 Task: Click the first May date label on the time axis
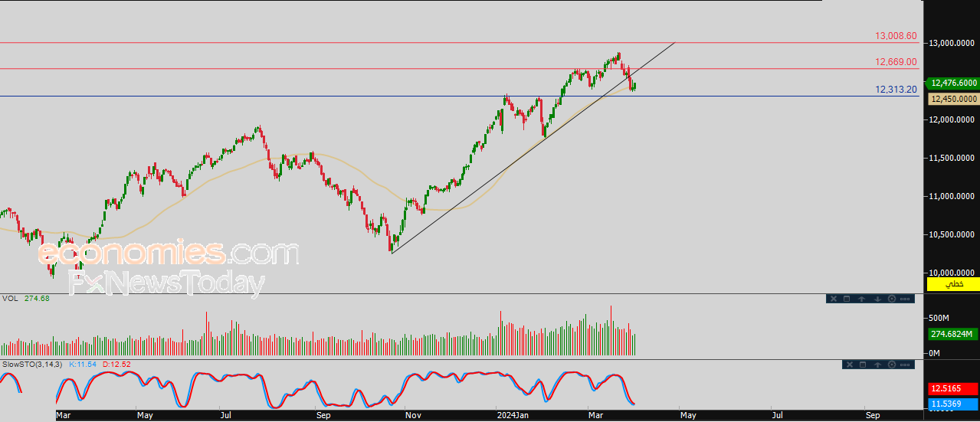click(146, 416)
